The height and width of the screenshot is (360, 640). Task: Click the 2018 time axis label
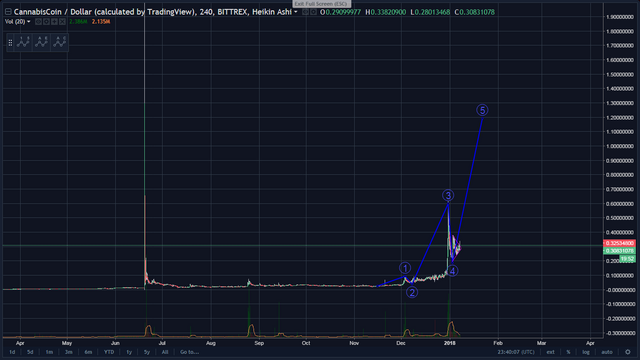click(449, 343)
